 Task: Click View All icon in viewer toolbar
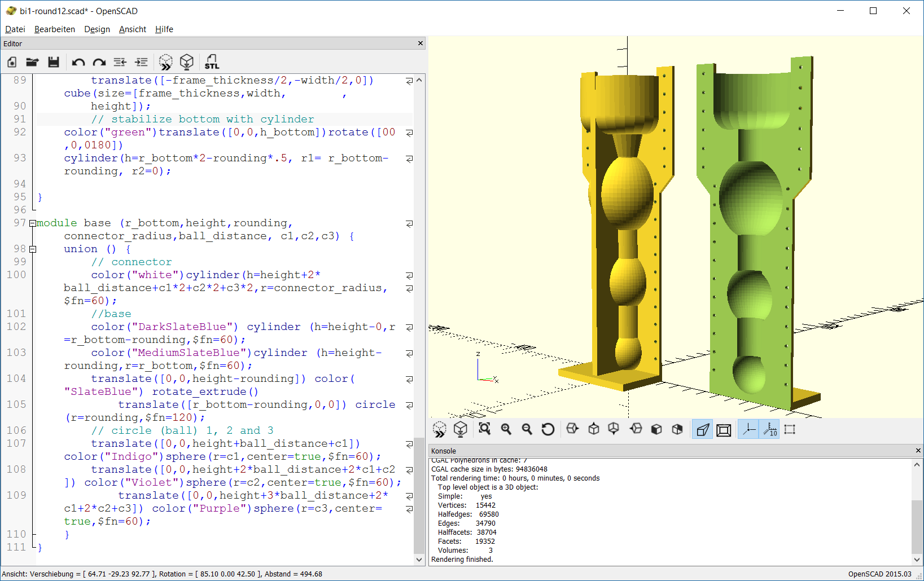click(x=484, y=429)
